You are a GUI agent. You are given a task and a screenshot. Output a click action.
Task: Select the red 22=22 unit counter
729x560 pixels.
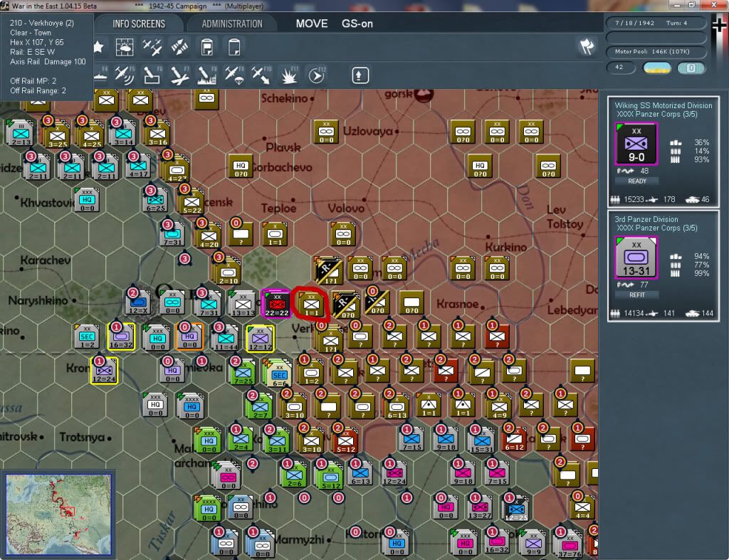(x=277, y=304)
